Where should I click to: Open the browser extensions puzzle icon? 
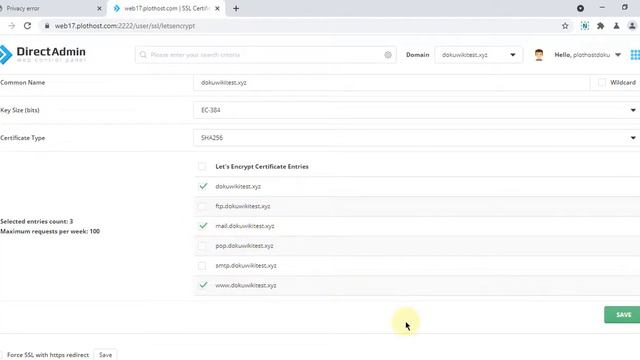tap(600, 26)
